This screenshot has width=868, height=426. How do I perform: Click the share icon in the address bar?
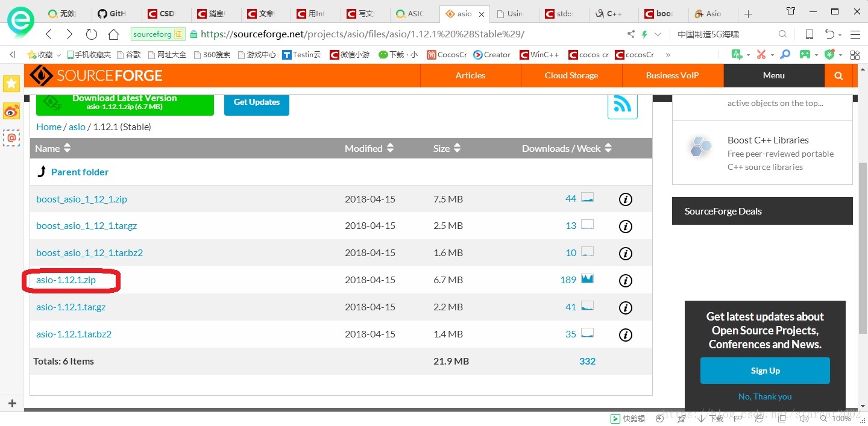(x=631, y=34)
